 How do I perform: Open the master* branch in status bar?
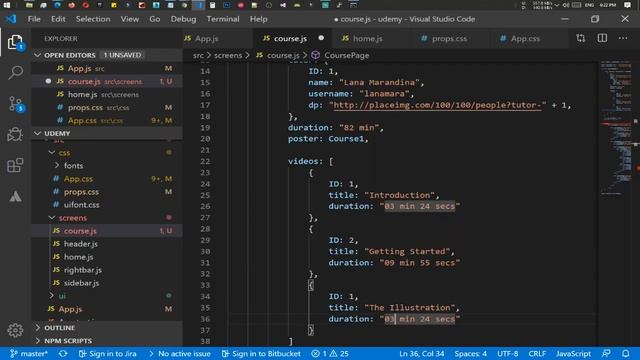[29, 353]
